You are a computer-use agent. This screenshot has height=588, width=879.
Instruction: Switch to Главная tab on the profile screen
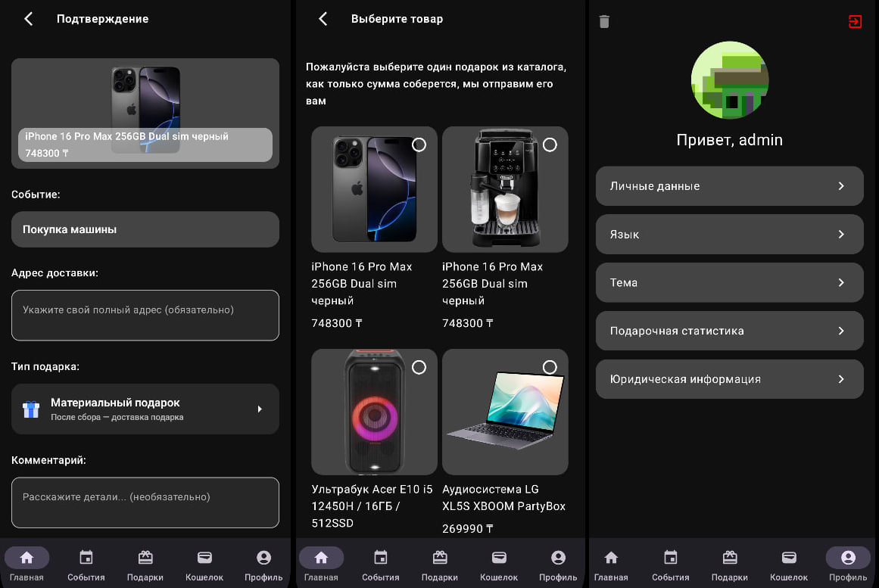coord(611,565)
